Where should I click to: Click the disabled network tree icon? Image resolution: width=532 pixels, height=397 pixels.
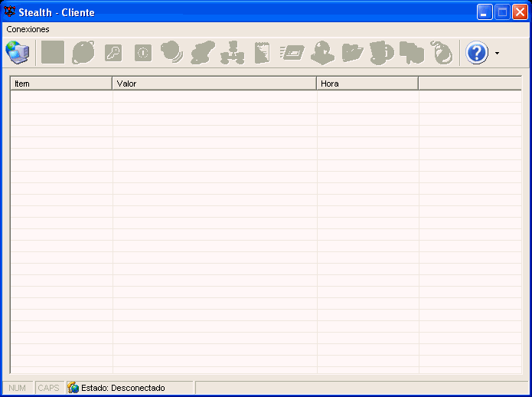pyautogui.click(x=232, y=53)
